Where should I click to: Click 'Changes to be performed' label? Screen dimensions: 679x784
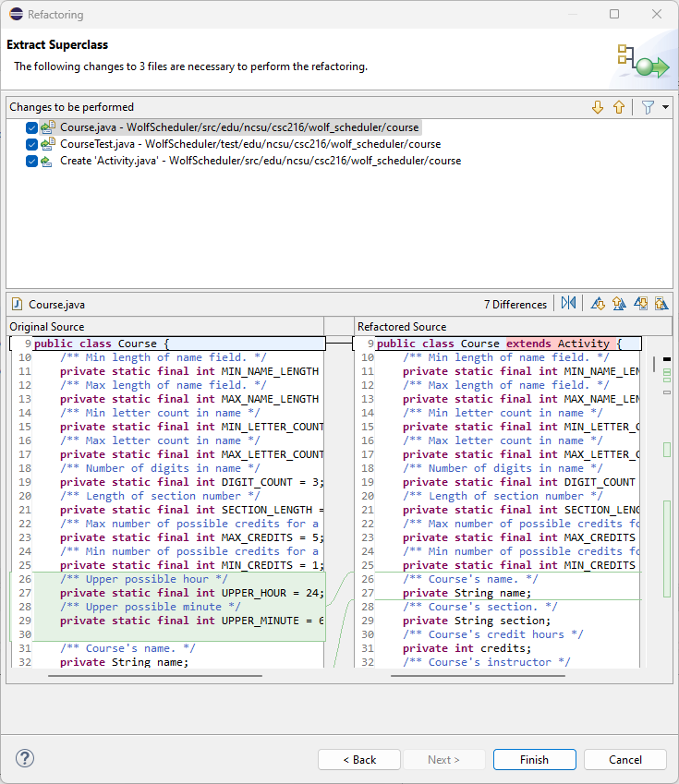point(71,107)
